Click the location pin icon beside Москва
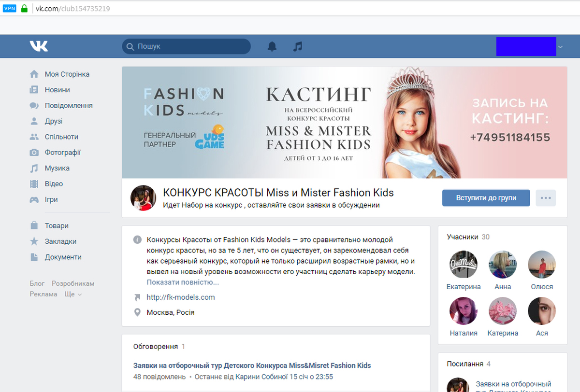 (x=137, y=312)
